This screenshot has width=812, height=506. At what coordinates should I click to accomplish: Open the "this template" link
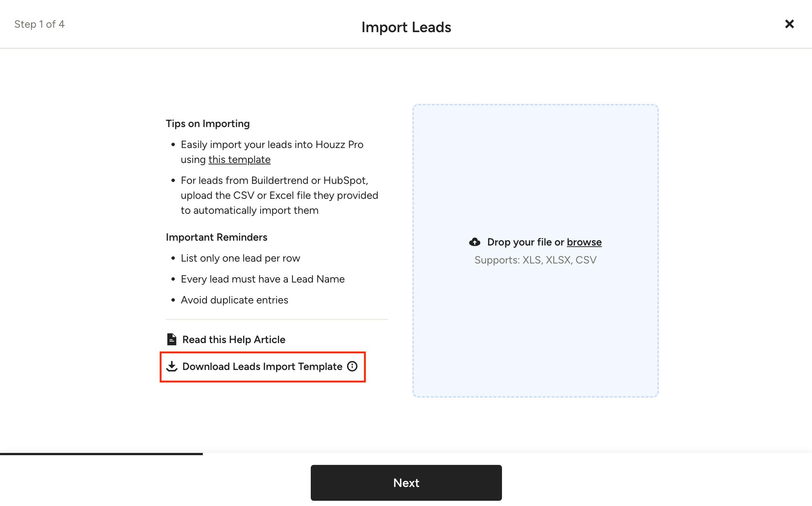click(239, 160)
